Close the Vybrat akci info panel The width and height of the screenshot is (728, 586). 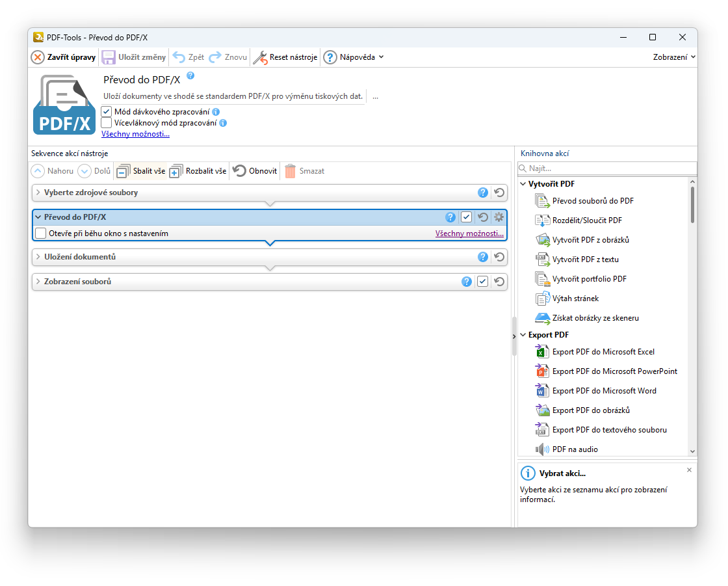690,470
